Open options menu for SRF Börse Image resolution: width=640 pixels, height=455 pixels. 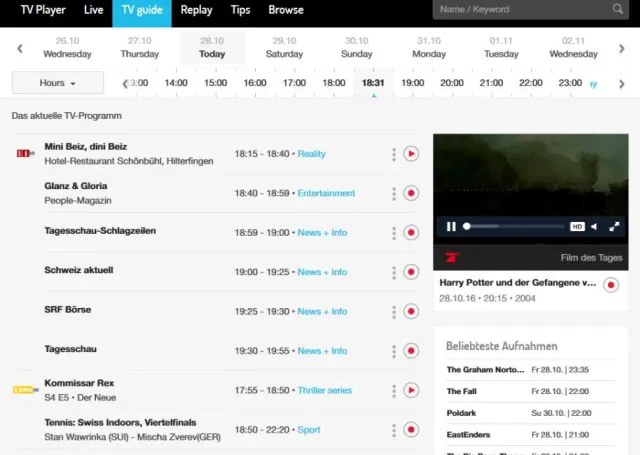point(394,312)
